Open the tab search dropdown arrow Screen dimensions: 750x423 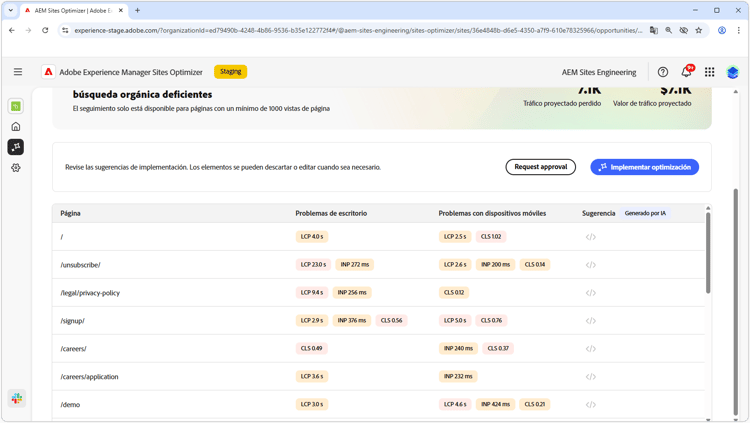pos(11,10)
